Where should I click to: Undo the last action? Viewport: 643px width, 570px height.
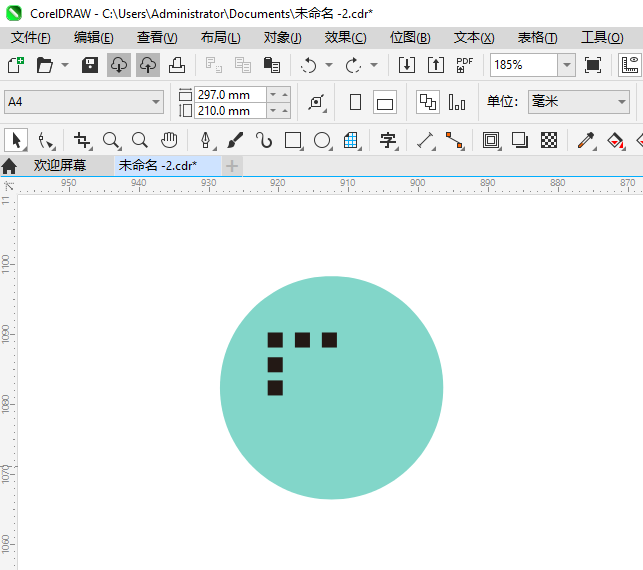point(308,65)
